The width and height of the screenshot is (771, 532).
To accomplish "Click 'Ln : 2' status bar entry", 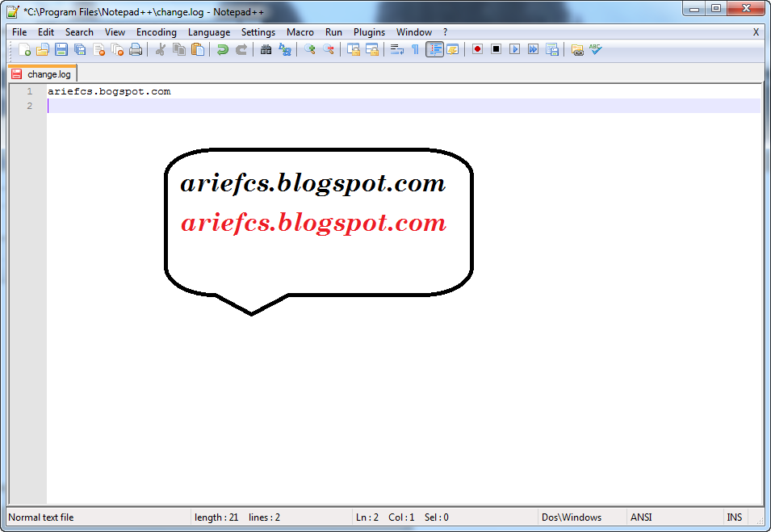I will point(367,517).
